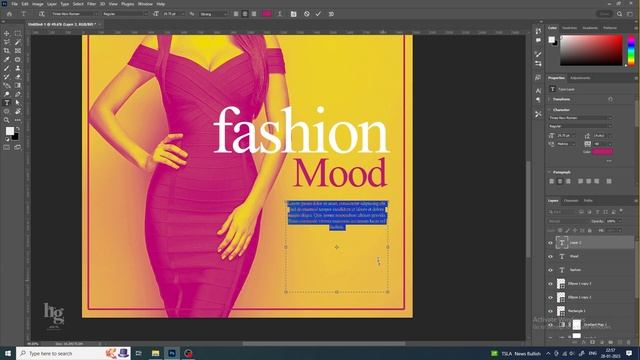The height and width of the screenshot is (360, 640).
Task: Select the Eraser tool
Action: tap(18, 77)
